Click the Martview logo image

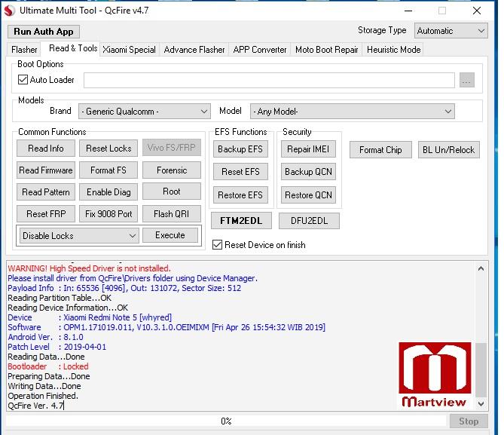click(433, 375)
